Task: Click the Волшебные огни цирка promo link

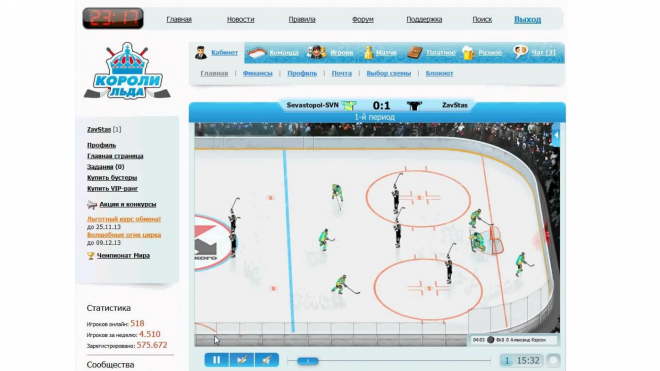Action: coord(124,235)
